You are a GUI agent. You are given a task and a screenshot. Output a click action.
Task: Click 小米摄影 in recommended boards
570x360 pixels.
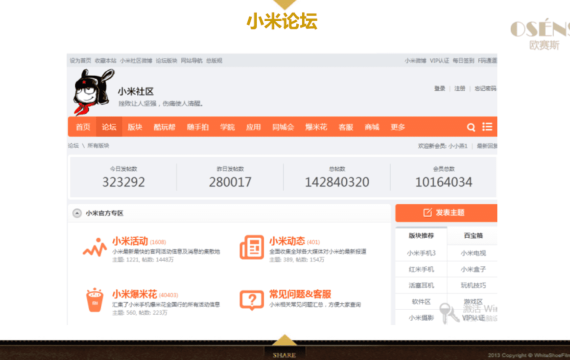pos(421,318)
